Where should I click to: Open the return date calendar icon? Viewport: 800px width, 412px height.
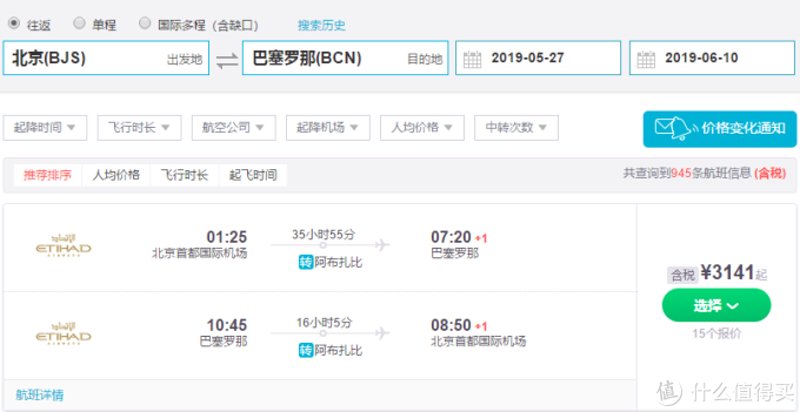click(646, 59)
